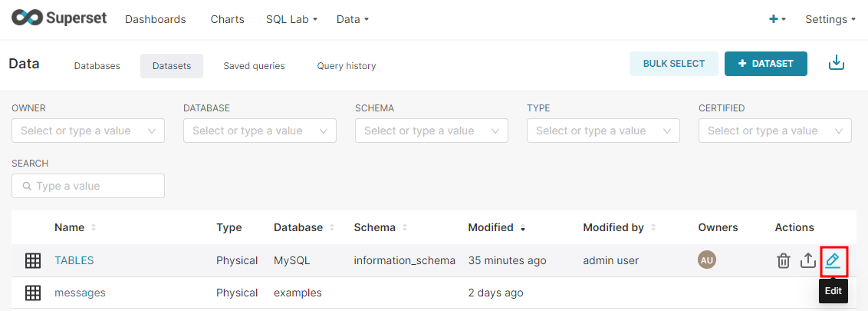868x311 pixels.
Task: Open the Certified filter dropdown
Action: tap(775, 131)
